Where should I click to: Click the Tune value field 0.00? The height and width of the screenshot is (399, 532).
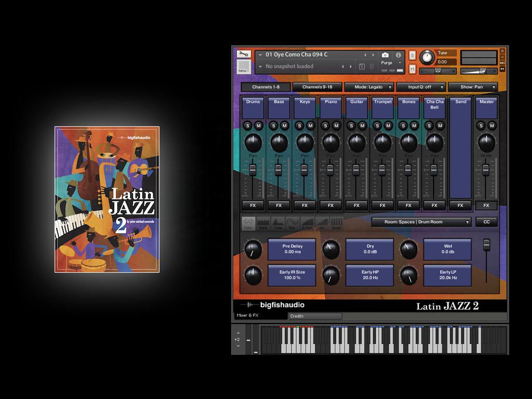pos(445,62)
